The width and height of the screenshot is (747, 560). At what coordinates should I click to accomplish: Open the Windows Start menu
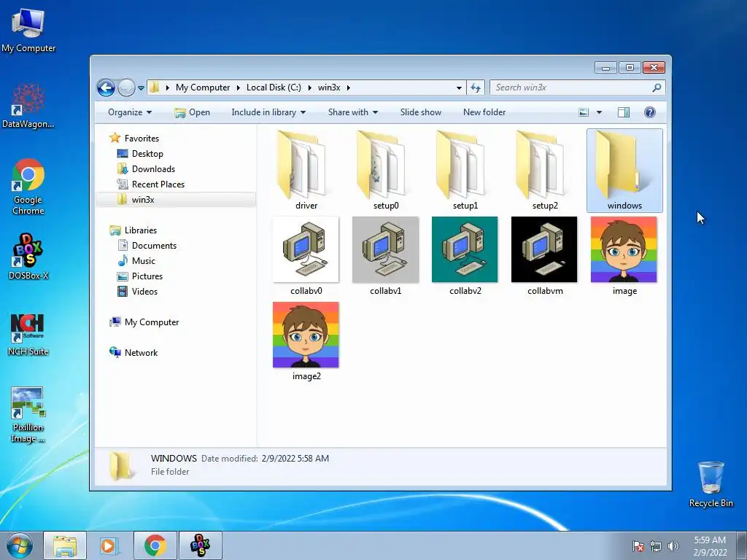point(20,545)
